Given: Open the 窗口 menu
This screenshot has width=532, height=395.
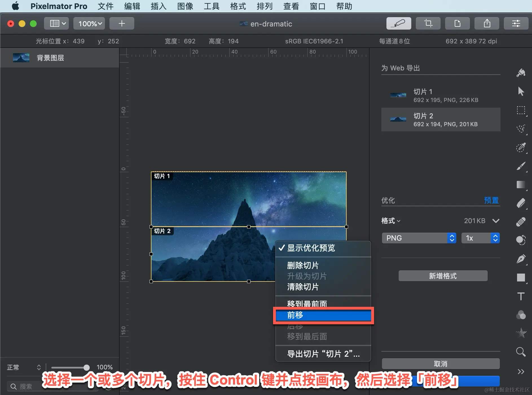Looking at the screenshot, I should click(318, 6).
